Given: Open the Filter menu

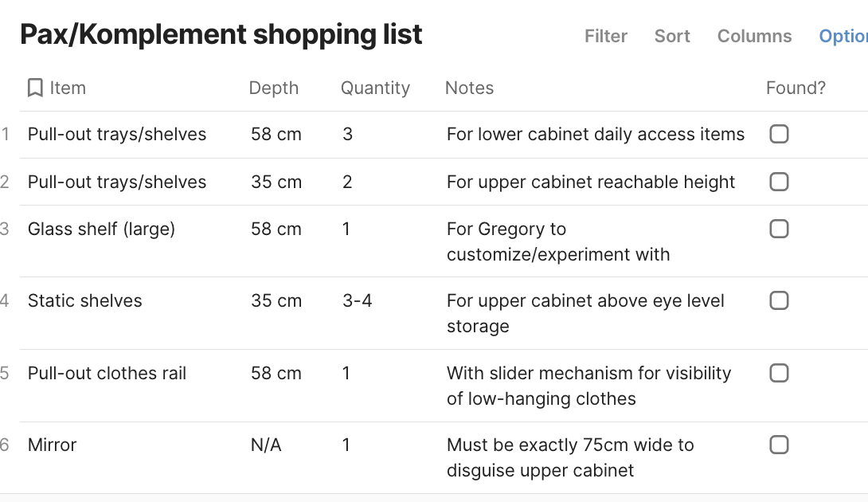Looking at the screenshot, I should (x=605, y=36).
